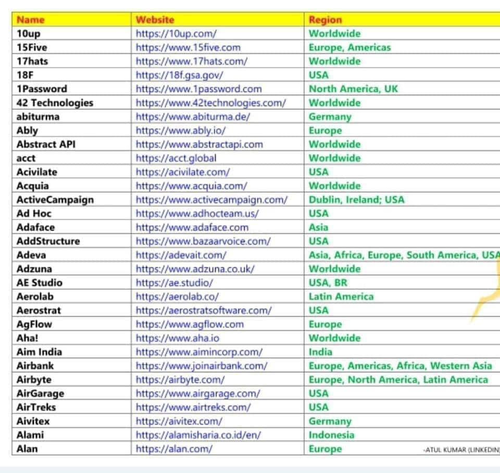Open the adzuna.co.uk link
500x473 pixels.
coord(195,269)
